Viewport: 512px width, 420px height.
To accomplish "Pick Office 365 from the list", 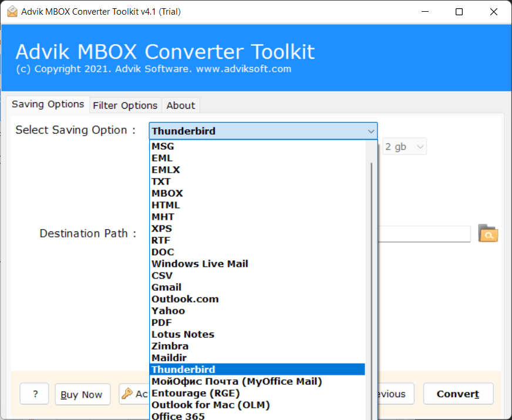I will pyautogui.click(x=257, y=415).
